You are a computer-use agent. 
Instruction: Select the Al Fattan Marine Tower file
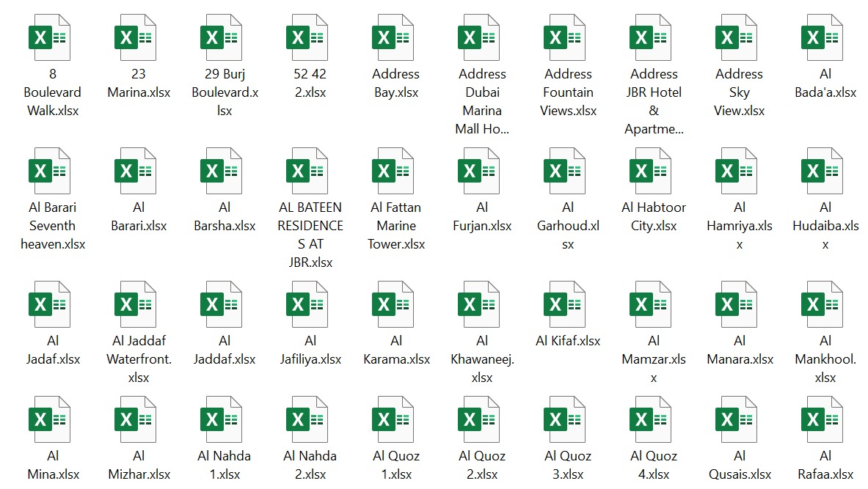click(x=395, y=169)
